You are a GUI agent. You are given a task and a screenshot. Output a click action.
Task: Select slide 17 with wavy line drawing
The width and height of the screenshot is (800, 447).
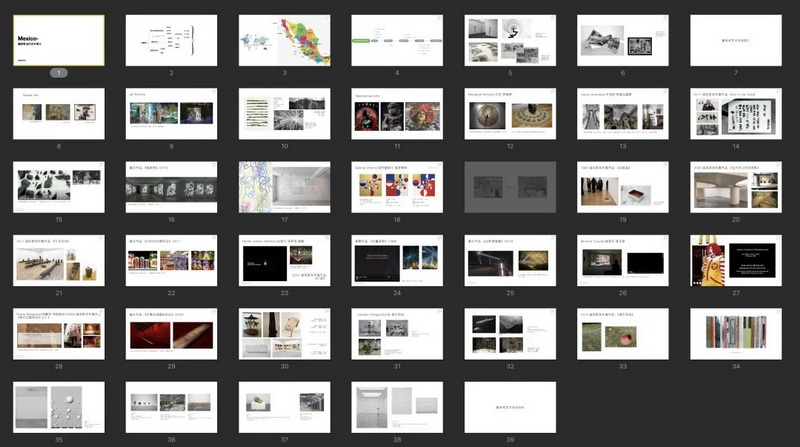[284, 186]
